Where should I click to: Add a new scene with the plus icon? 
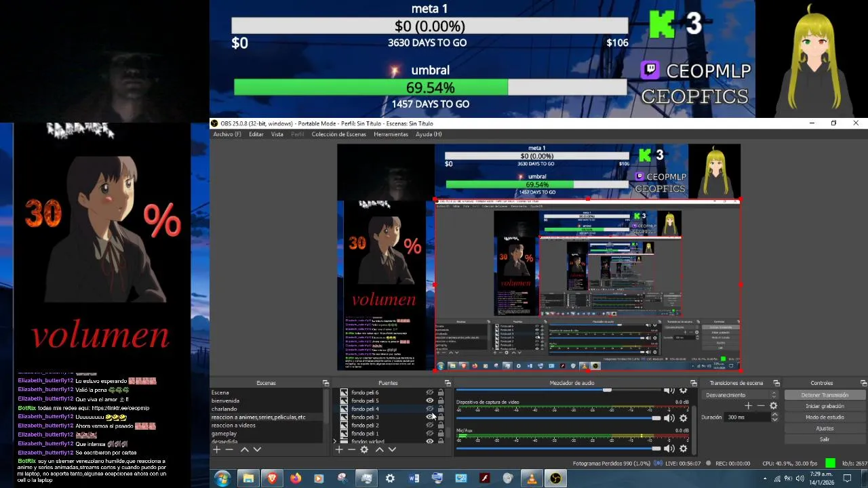[x=216, y=449]
